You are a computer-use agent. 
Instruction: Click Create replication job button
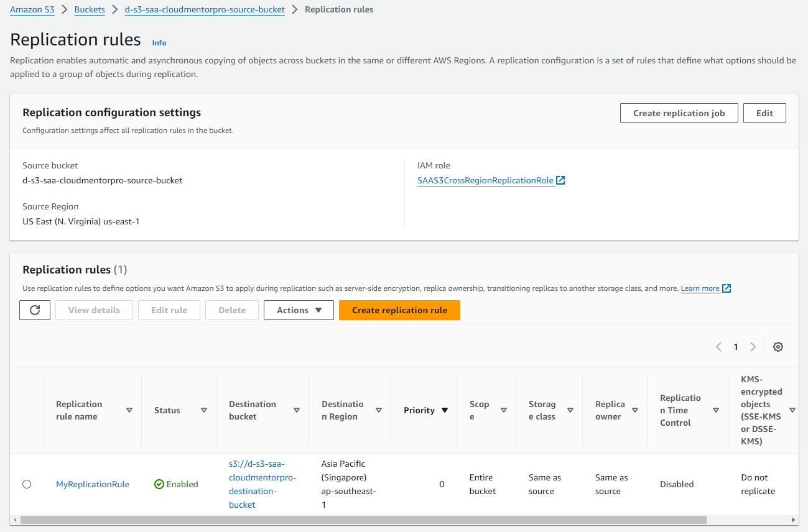pyautogui.click(x=679, y=113)
